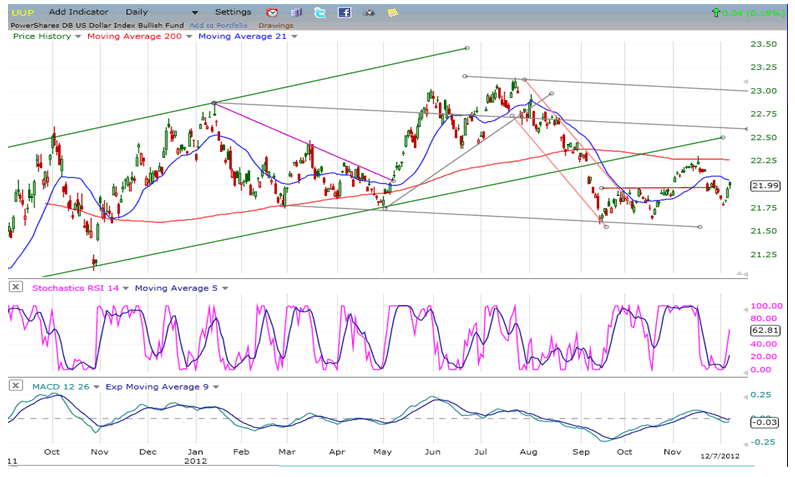Open the yellow sticky note icon
795x477 pixels.
(x=392, y=12)
